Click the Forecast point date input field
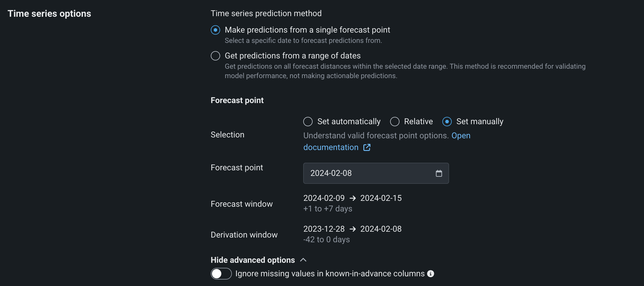Screen dimensions: 644x286 pyautogui.click(x=367, y=173)
